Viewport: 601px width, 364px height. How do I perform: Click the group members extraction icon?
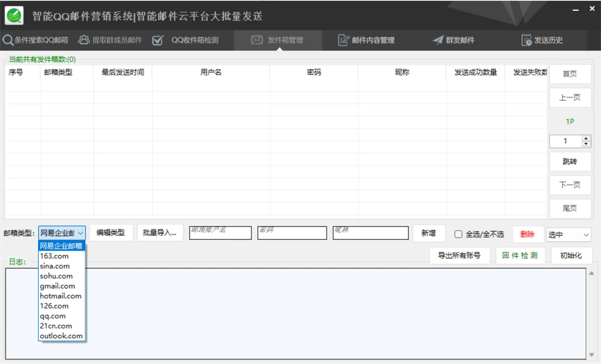click(x=84, y=40)
